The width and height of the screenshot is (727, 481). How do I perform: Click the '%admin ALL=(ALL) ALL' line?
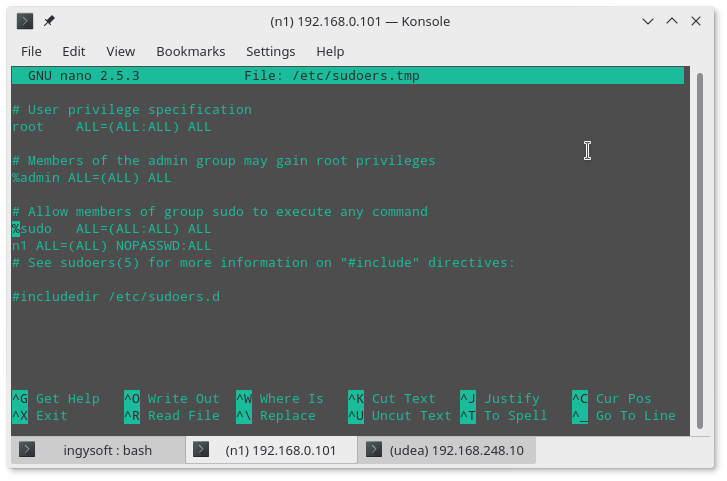coord(92,178)
